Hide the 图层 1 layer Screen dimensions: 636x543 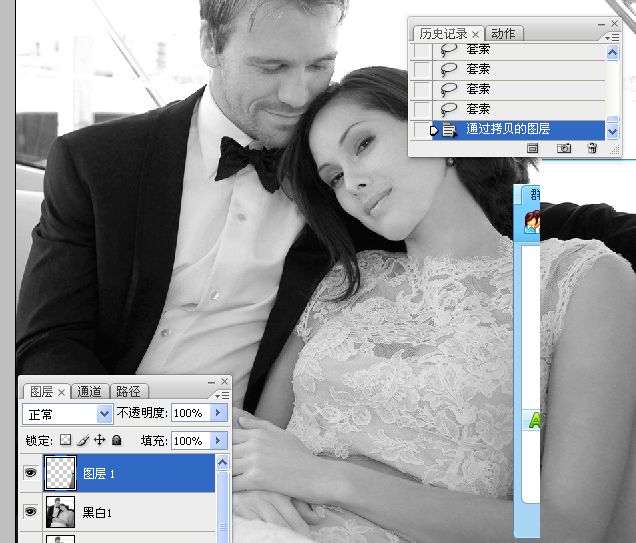tap(31, 472)
